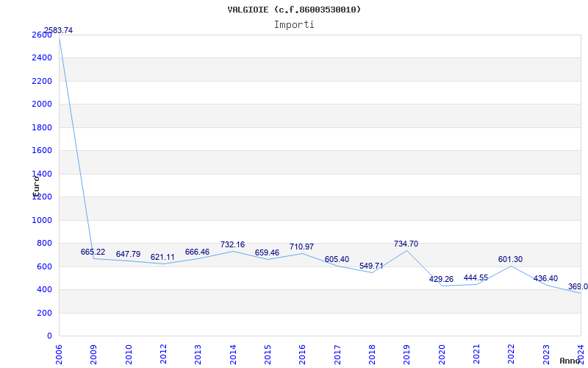
Task: Click the 2016 x-axis year label
Action: [x=303, y=354]
